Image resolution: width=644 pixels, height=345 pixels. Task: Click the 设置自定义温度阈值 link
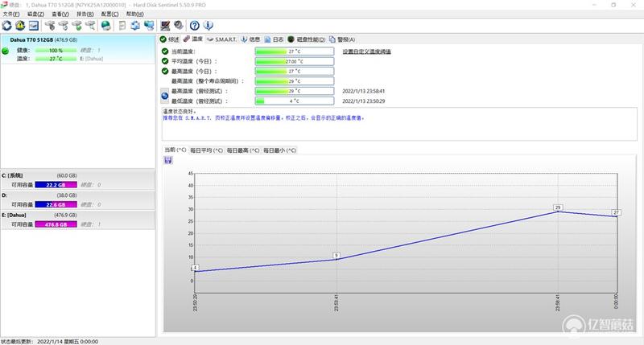pos(366,51)
